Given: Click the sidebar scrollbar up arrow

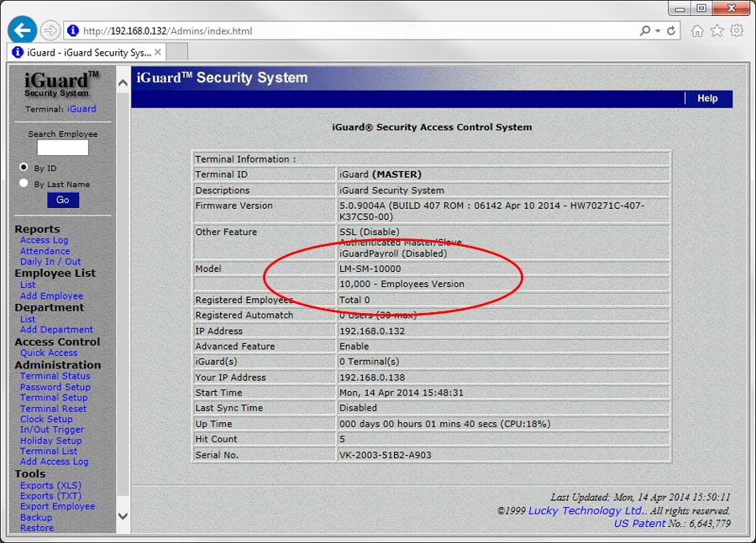Looking at the screenshot, I should [x=123, y=83].
